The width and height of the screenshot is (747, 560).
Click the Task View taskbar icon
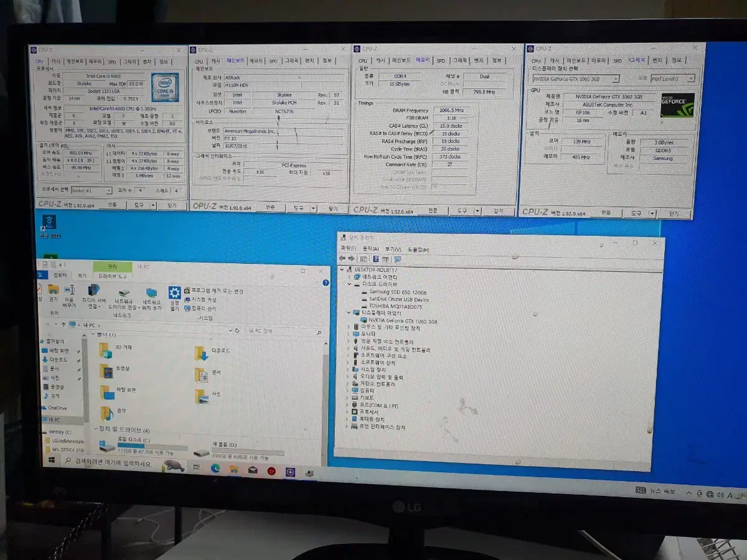(197, 468)
